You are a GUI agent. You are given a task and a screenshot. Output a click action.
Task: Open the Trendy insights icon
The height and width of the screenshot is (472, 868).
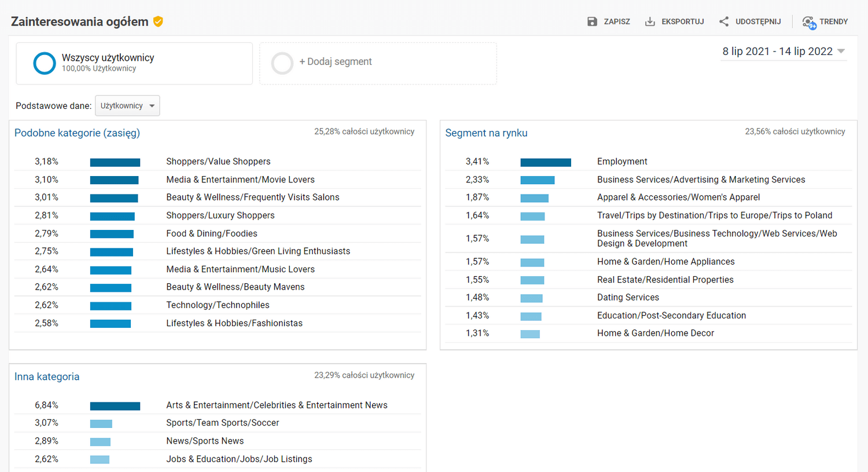(809, 22)
